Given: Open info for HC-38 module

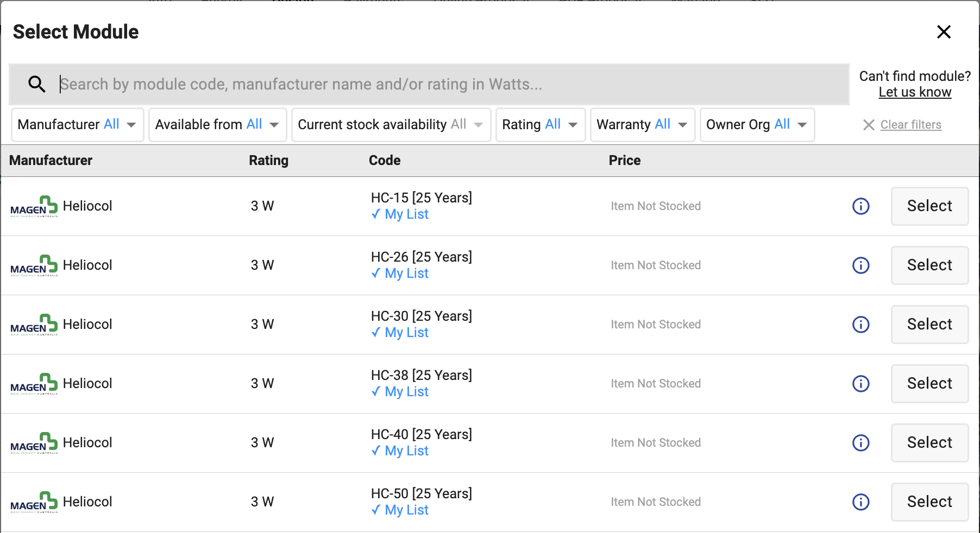Looking at the screenshot, I should click(861, 384).
